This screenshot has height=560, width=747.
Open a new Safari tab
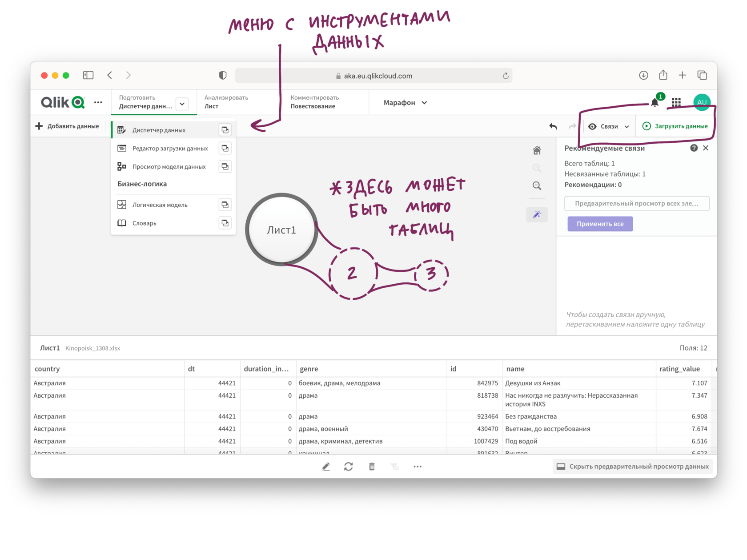[682, 76]
